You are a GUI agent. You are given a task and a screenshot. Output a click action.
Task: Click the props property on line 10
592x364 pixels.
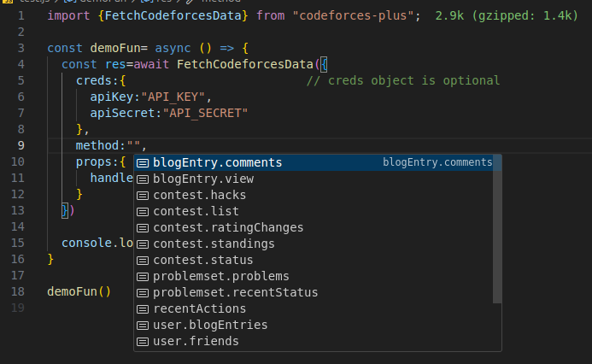pos(94,162)
